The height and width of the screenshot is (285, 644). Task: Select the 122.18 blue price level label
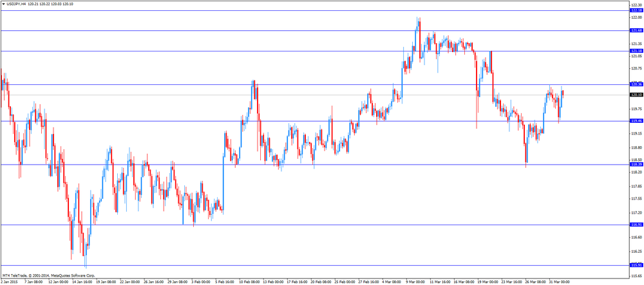click(636, 11)
